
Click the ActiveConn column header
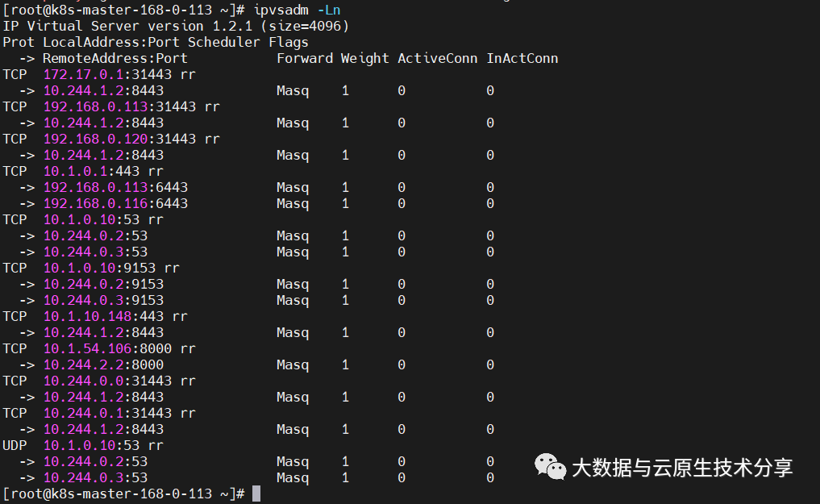click(437, 58)
